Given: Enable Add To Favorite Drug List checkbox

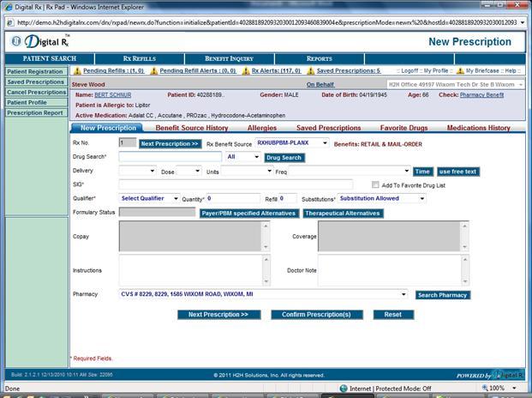Looking at the screenshot, I should (375, 184).
